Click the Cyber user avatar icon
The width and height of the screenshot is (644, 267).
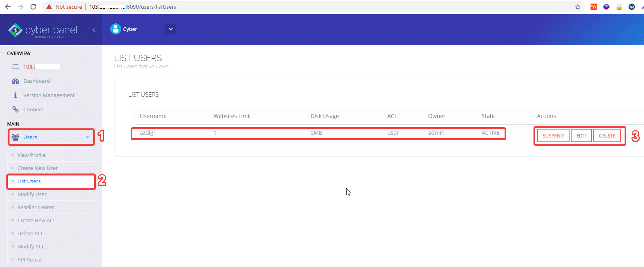[116, 29]
